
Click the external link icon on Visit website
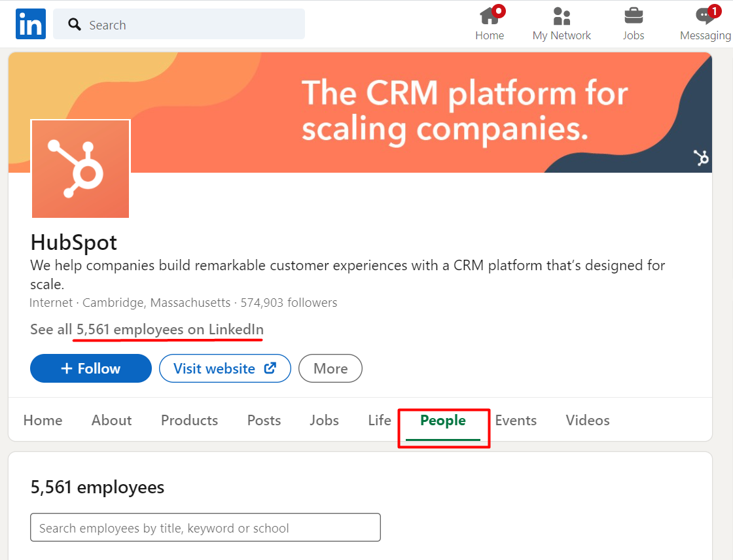click(x=270, y=368)
